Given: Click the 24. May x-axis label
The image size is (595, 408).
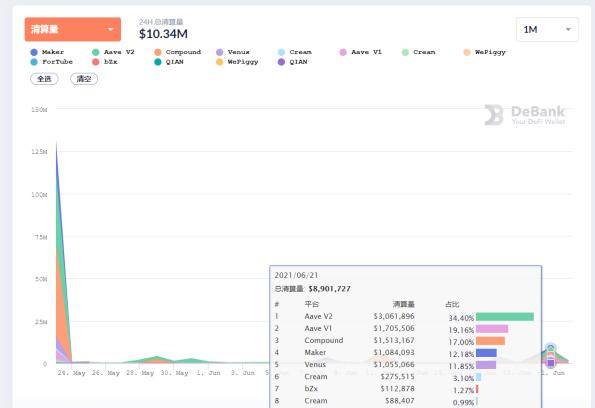Looking at the screenshot, I should click(71, 373).
